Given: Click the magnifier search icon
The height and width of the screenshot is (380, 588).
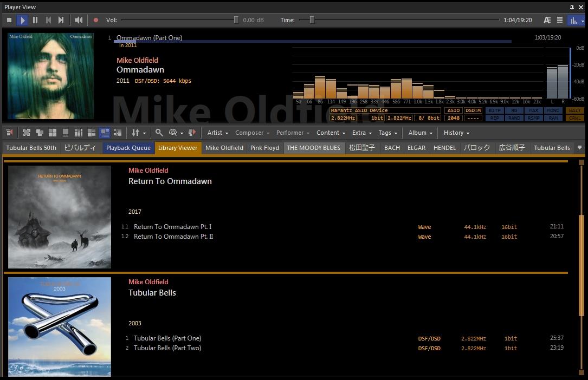Looking at the screenshot, I should pyautogui.click(x=159, y=133).
